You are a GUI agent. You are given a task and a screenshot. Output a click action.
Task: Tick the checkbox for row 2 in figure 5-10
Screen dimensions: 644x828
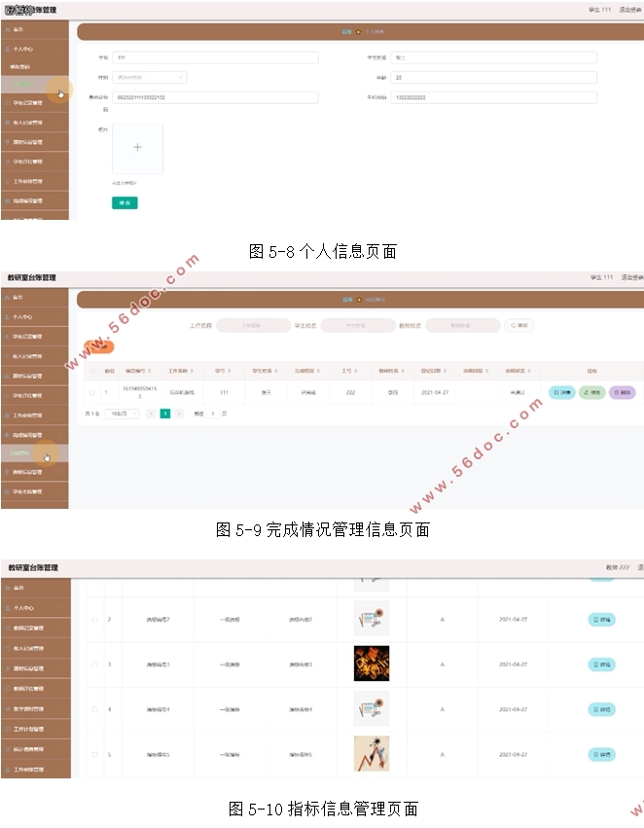tap(95, 620)
